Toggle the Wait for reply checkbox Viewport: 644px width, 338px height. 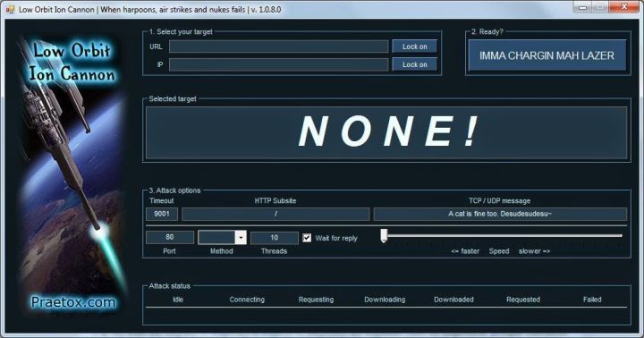click(307, 238)
